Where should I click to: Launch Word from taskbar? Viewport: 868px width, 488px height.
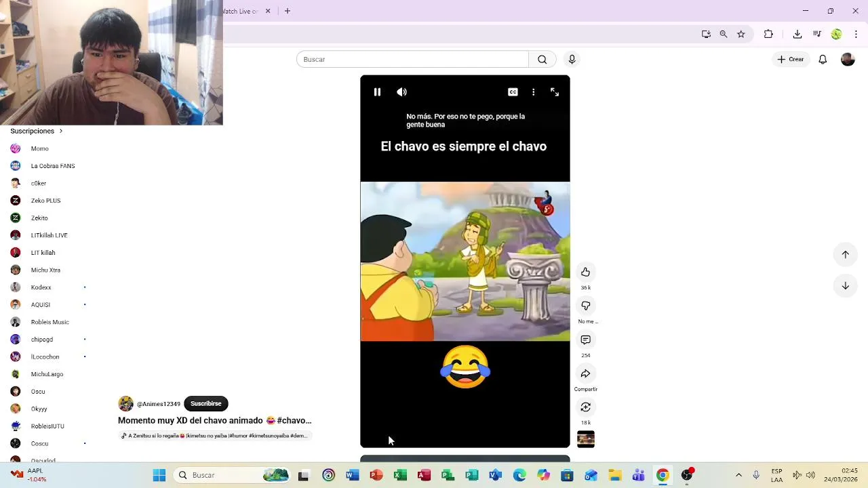point(352,475)
